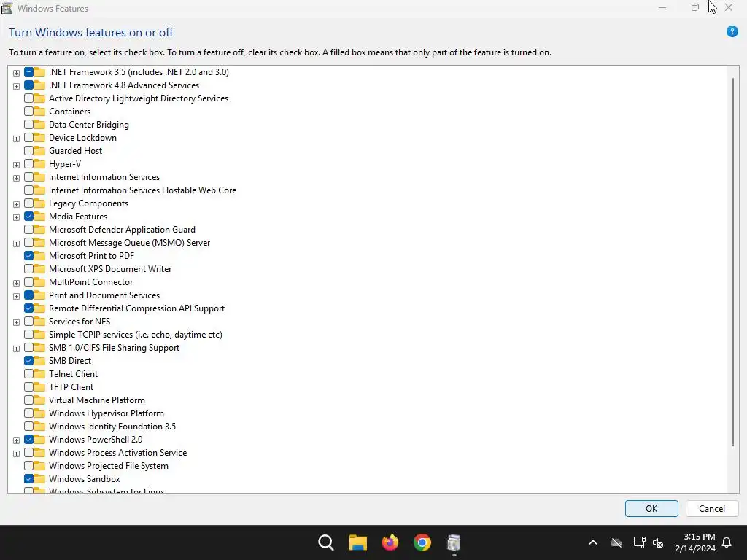747x560 pixels.
Task: Select the Guarded Host label
Action: pyautogui.click(x=75, y=150)
